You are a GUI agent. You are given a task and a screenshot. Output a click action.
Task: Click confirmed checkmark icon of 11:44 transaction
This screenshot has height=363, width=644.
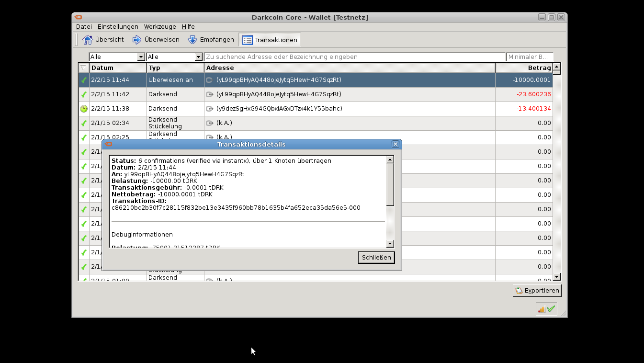pyautogui.click(x=84, y=80)
